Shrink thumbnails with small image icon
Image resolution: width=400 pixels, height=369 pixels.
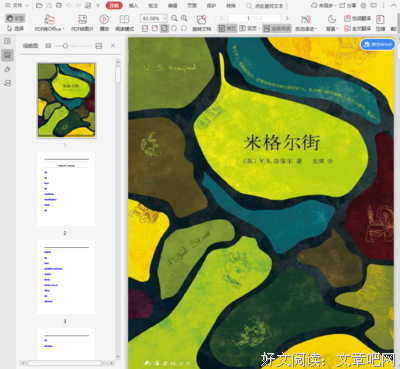[x=48, y=46]
